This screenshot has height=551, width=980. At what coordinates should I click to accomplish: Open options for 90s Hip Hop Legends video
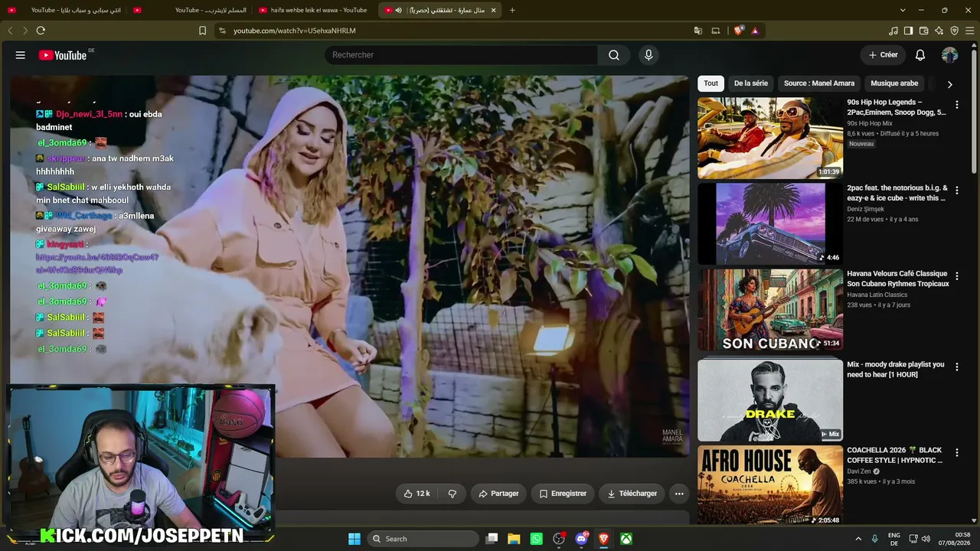pyautogui.click(x=956, y=105)
